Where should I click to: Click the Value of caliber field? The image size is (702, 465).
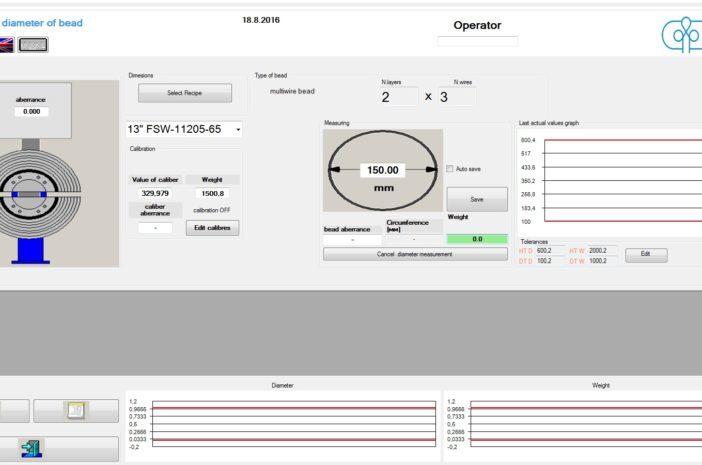click(x=155, y=194)
